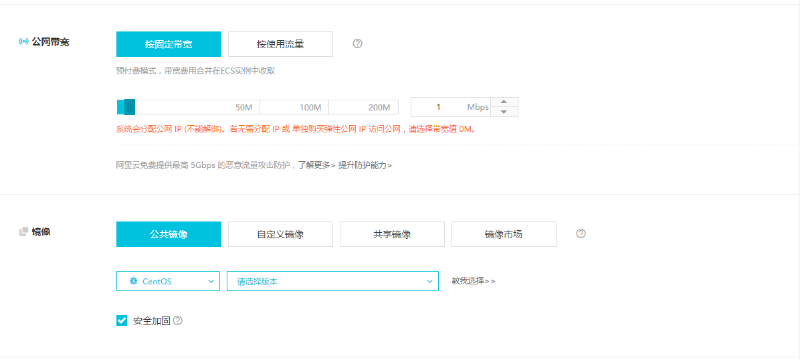Image resolution: width=800 pixels, height=360 pixels.
Task: Click the help icon next to 安全加固
Action: [x=178, y=321]
